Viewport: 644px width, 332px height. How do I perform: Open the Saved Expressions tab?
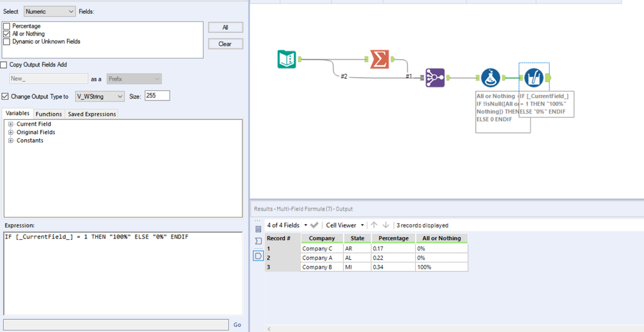[92, 114]
